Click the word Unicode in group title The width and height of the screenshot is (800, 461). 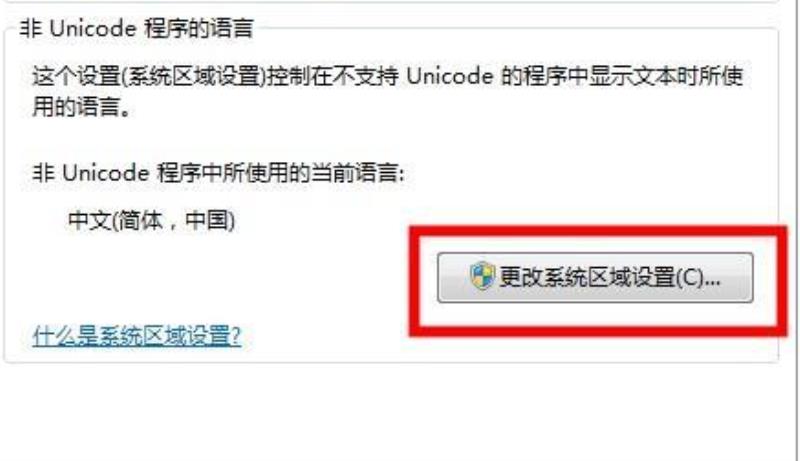coord(93,29)
